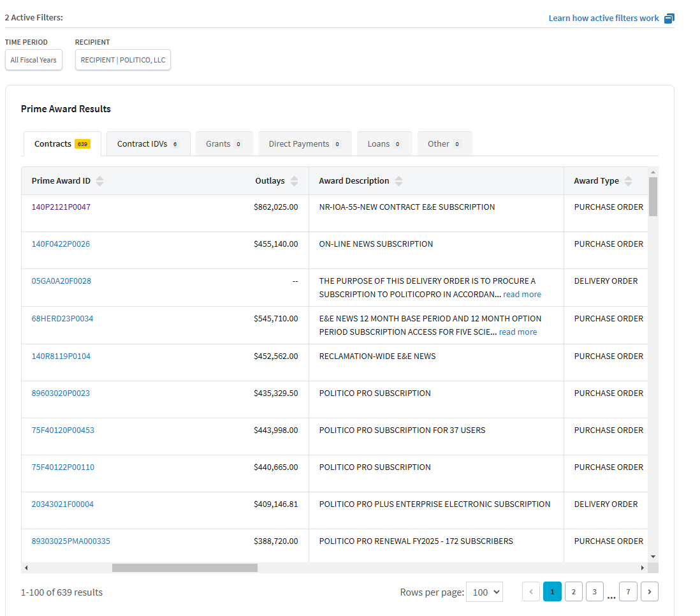Click table scroll left arrow
This screenshot has height=616, width=700.
click(26, 568)
